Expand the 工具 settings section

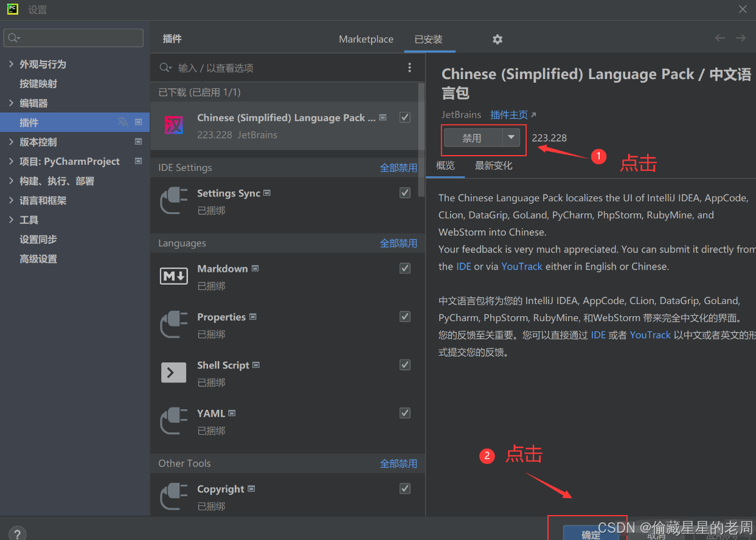point(11,220)
